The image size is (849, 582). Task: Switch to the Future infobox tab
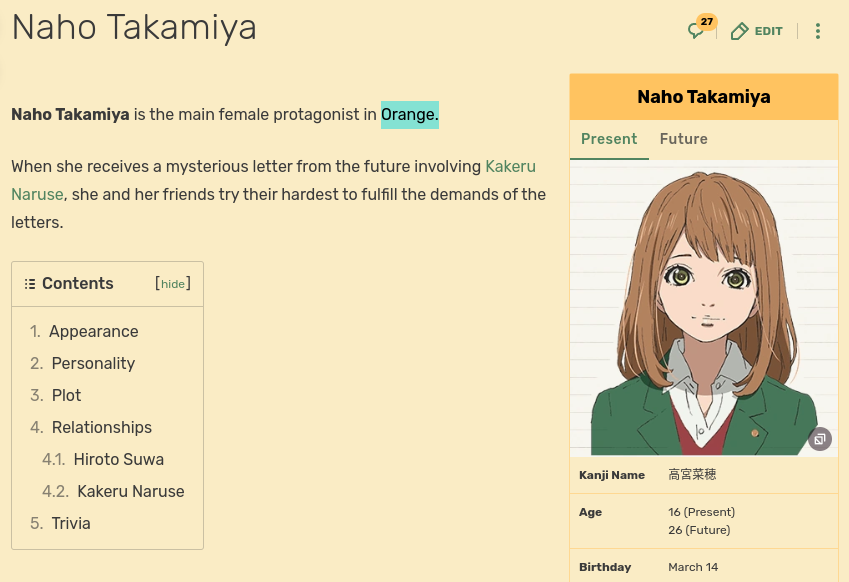(683, 139)
